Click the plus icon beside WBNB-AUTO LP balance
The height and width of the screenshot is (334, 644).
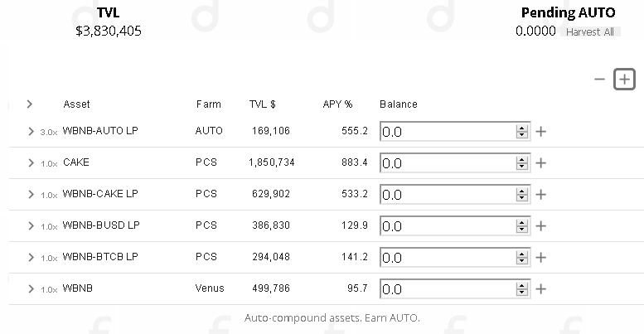click(541, 132)
